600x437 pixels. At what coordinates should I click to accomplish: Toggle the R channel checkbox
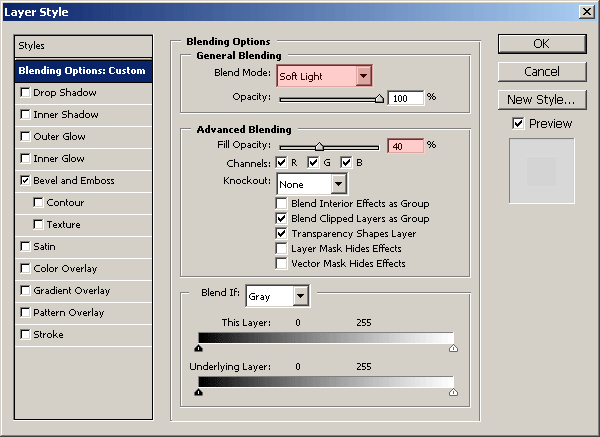coord(281,163)
